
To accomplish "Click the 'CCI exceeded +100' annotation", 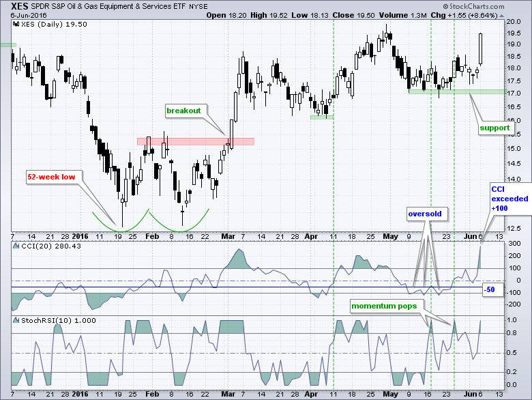I will (509, 199).
